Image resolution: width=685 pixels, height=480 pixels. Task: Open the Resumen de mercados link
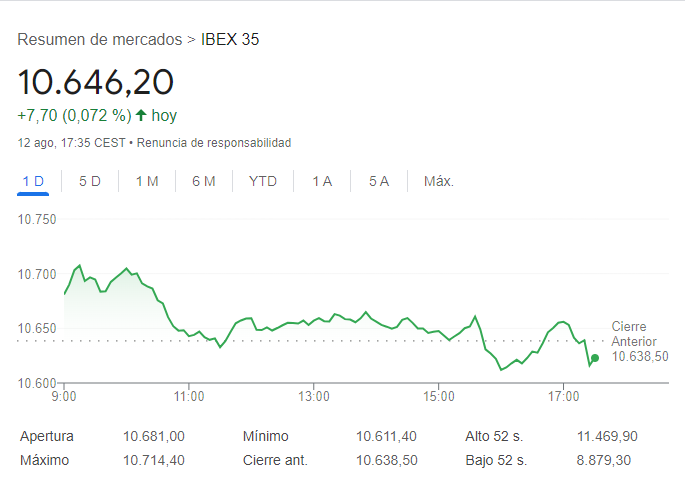click(x=100, y=40)
